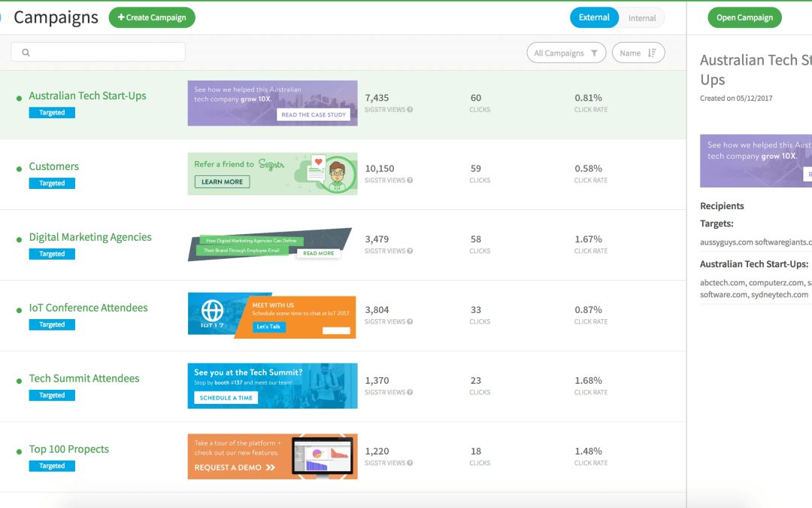Screen dimensions: 812x508
Task: Open the Customers campaign link
Action: point(54,166)
